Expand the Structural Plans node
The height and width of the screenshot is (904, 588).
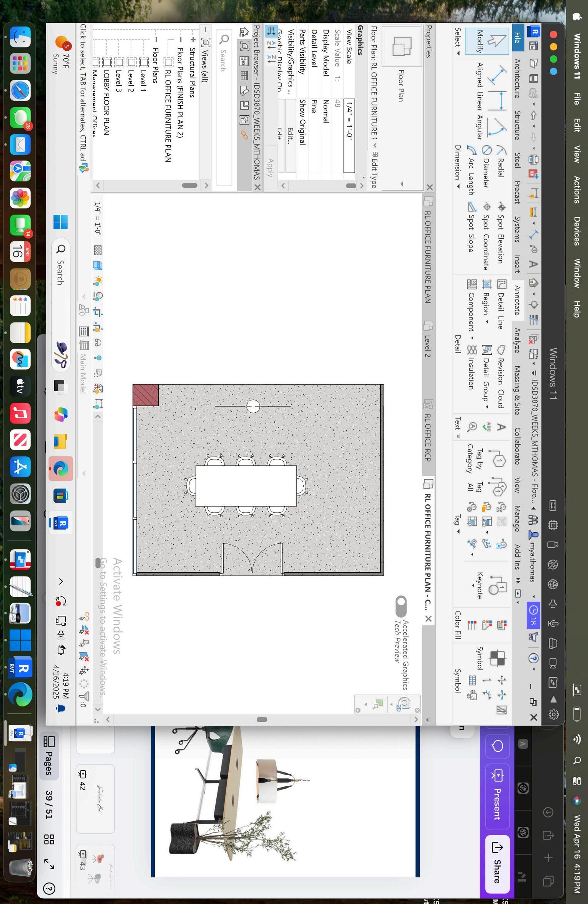pyautogui.click(x=193, y=39)
